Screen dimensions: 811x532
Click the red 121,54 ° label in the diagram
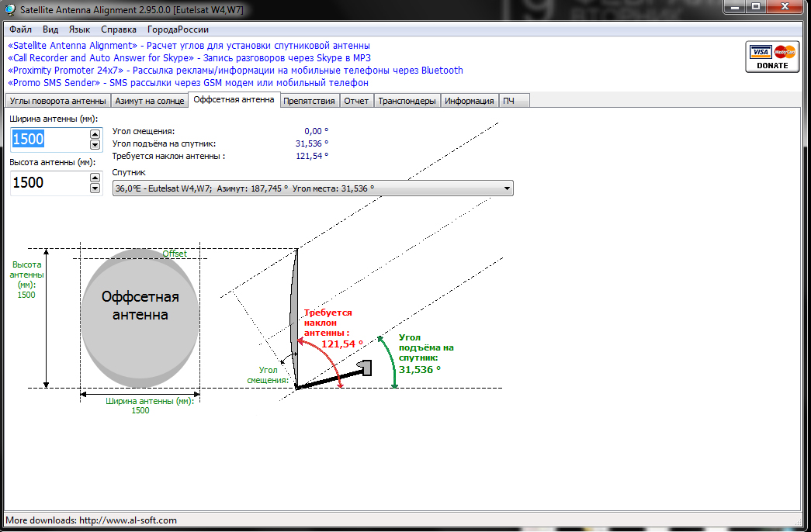pos(342,344)
